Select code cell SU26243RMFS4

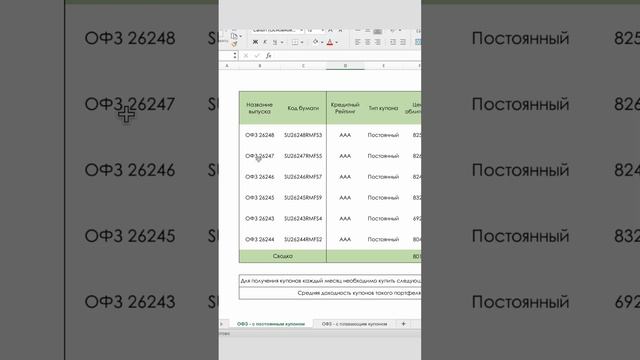[303, 218]
